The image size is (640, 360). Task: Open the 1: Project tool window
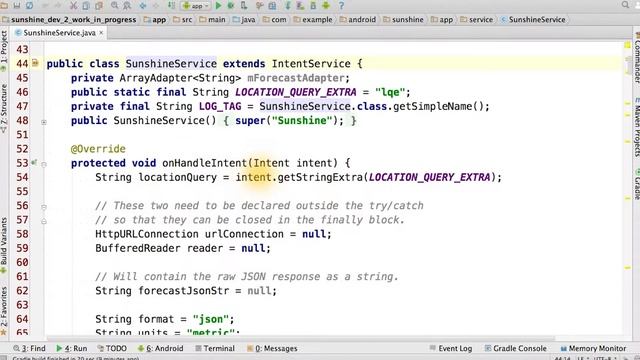click(x=4, y=51)
